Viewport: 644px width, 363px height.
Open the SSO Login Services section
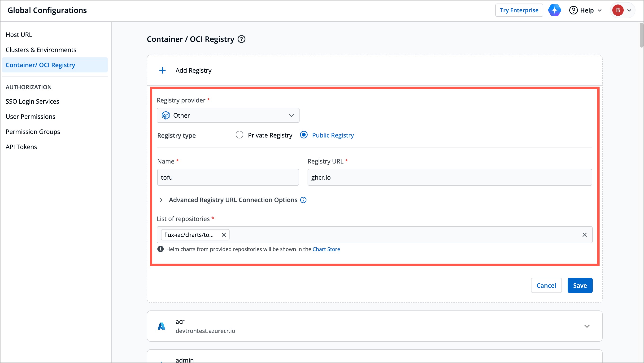32,101
